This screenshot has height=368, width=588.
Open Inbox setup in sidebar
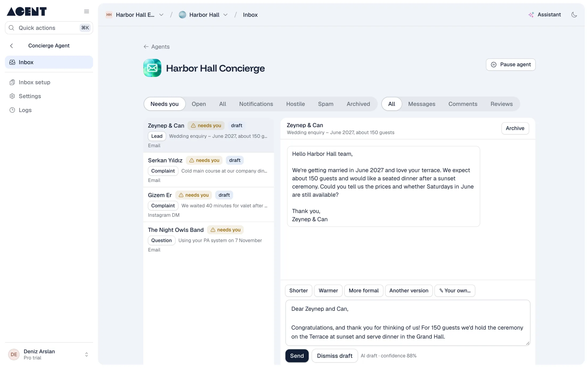(49, 82)
